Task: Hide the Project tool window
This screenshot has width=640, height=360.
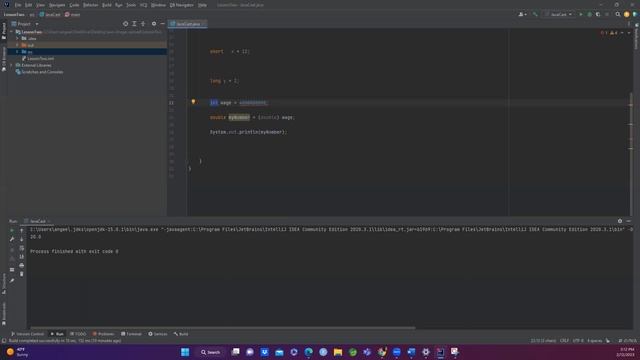Action: tap(162, 24)
